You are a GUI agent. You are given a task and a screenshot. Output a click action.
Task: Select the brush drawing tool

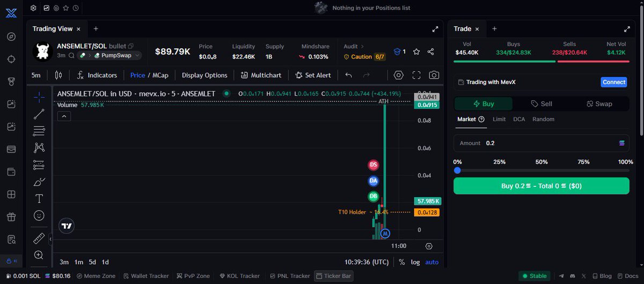39,182
